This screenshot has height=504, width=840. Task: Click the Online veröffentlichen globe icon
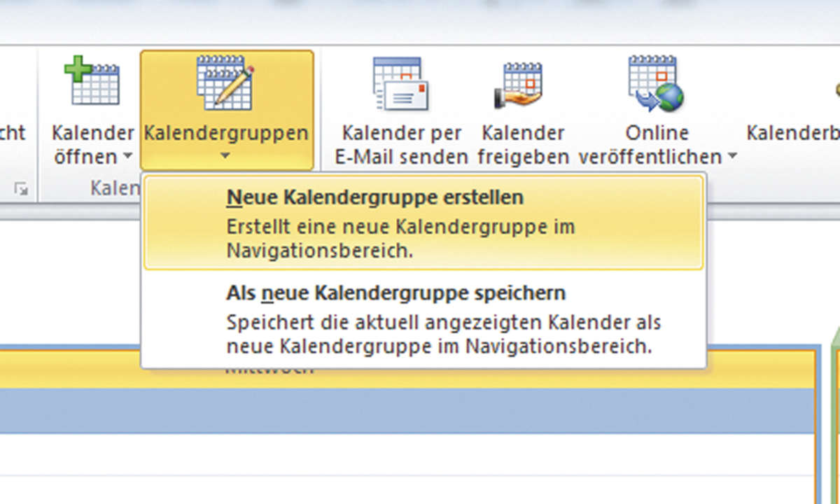pos(655,83)
